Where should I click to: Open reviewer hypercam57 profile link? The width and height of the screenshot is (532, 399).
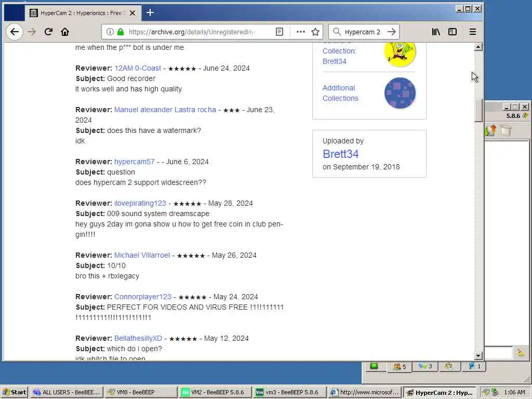tap(135, 162)
